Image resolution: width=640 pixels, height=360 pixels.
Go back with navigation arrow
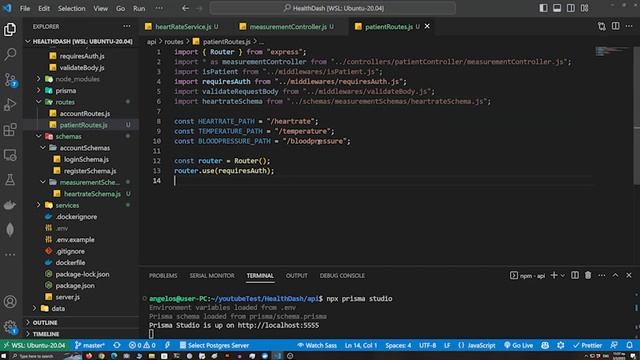pyautogui.click(x=185, y=8)
